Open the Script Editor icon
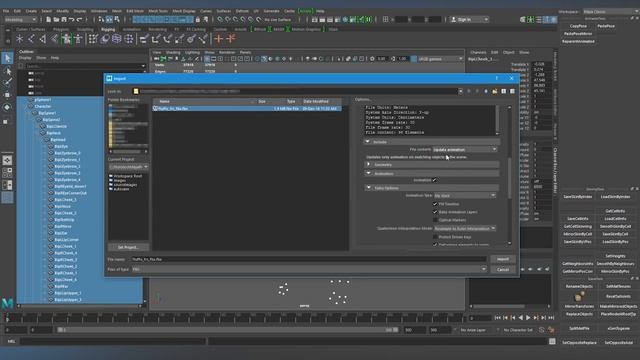This screenshot has height=360, width=640. (x=552, y=342)
